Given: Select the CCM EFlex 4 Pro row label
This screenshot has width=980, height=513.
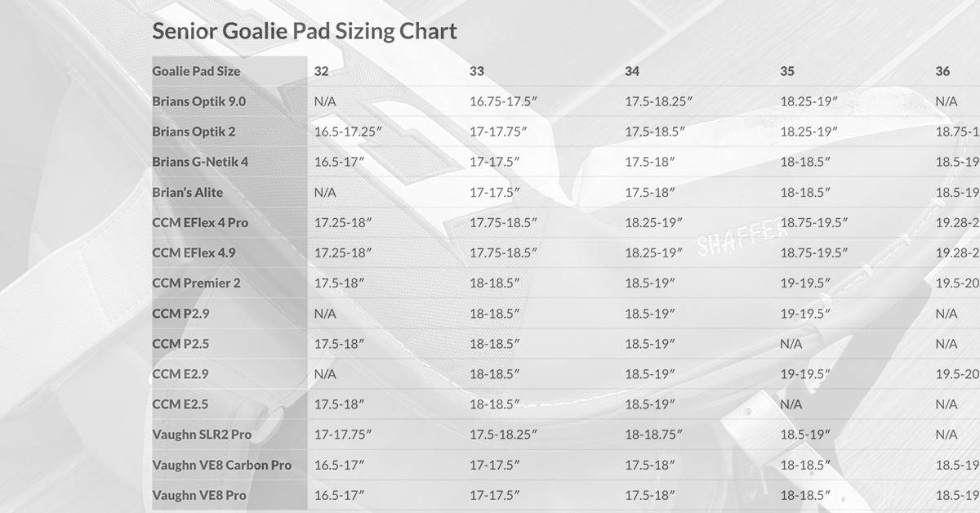Looking at the screenshot, I should 200,222.
